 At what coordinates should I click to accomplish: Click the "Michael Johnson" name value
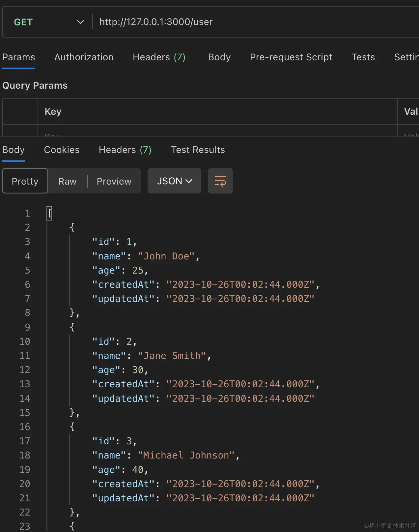click(x=186, y=455)
